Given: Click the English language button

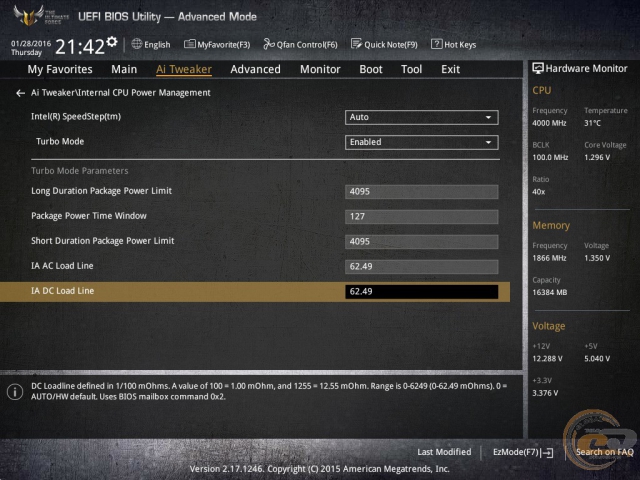Looking at the screenshot, I should click(151, 44).
